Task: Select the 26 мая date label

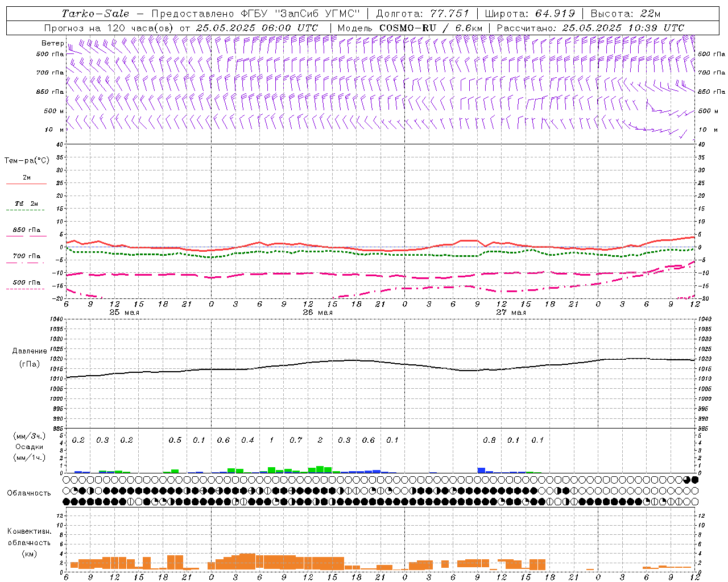Action: coord(317,313)
